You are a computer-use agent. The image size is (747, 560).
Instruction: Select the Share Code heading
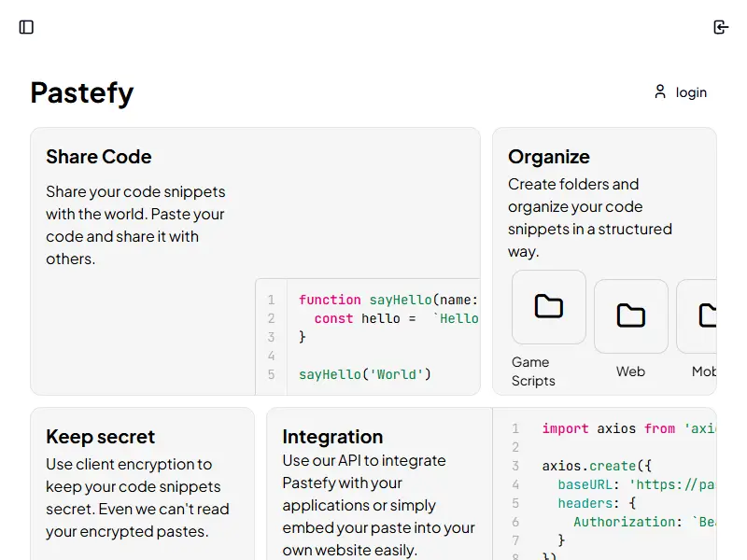click(99, 157)
